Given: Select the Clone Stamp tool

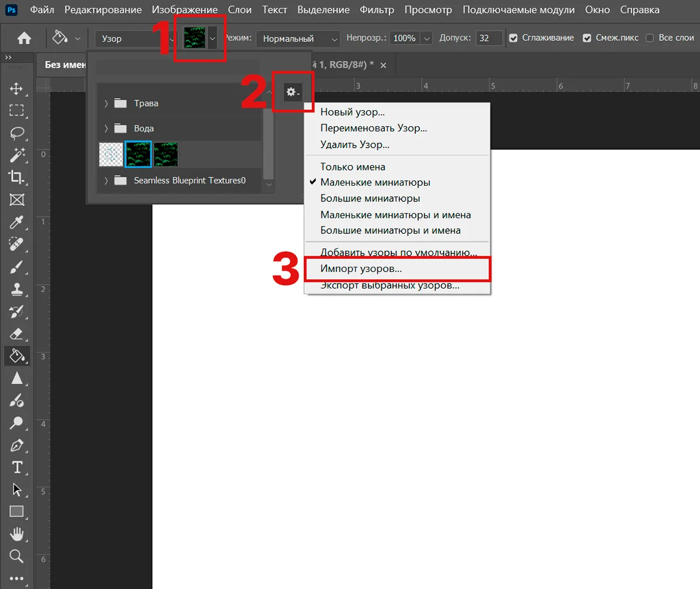Looking at the screenshot, I should (x=17, y=289).
